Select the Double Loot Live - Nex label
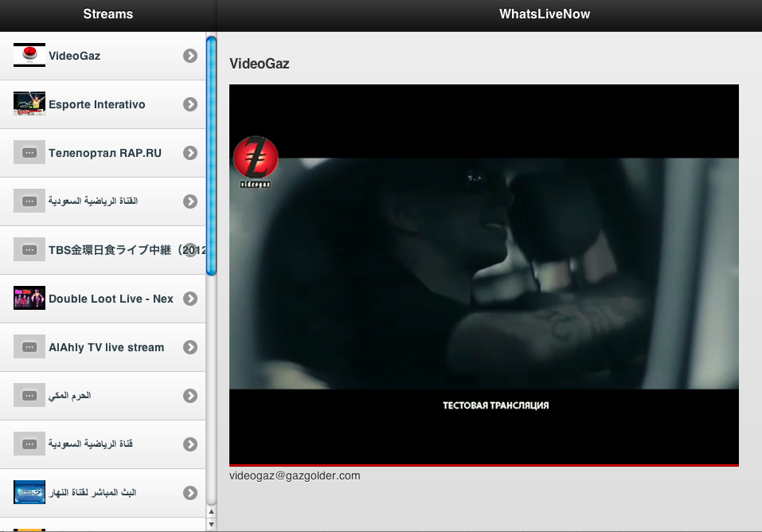This screenshot has height=532, width=762. click(x=111, y=299)
